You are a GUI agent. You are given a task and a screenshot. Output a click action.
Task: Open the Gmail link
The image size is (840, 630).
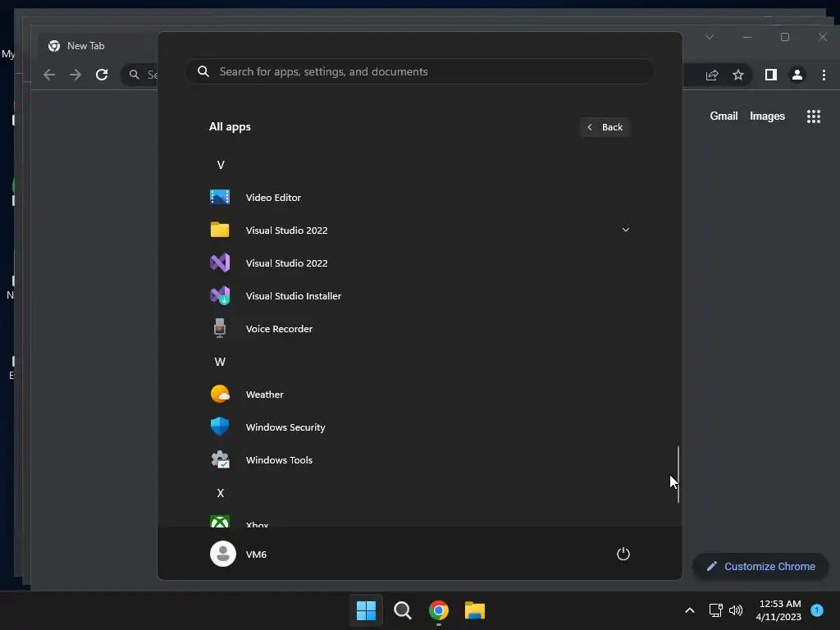click(724, 116)
